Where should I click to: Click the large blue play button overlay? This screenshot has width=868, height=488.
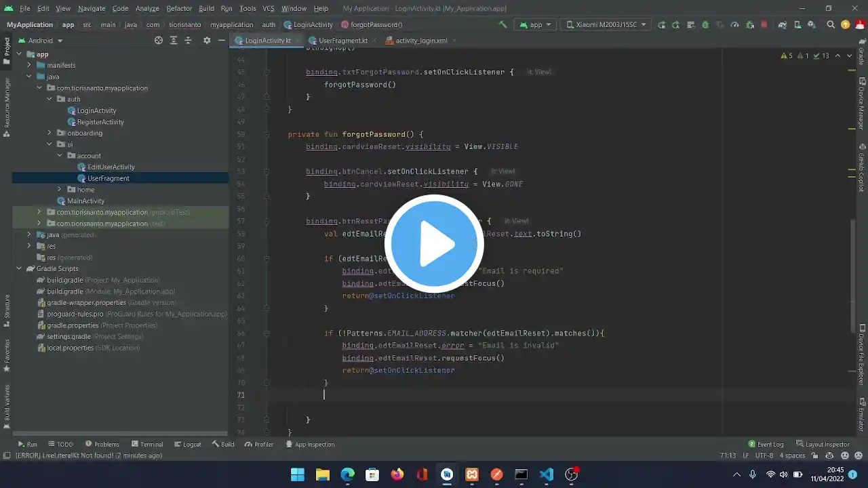point(434,244)
